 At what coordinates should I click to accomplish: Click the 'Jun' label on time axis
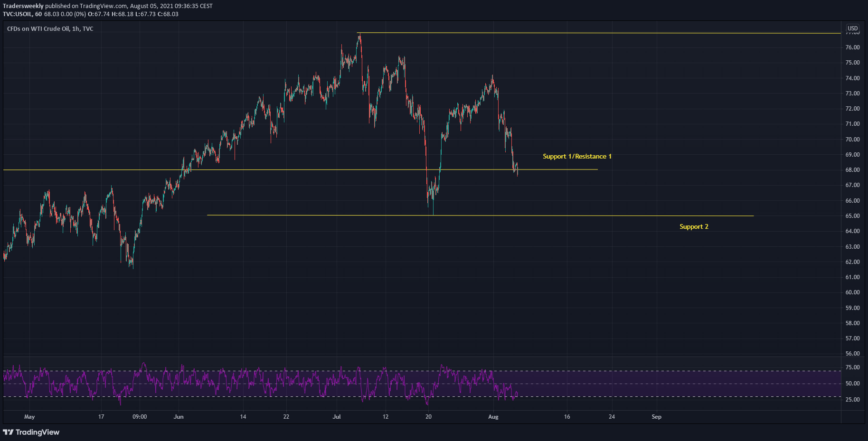(x=179, y=417)
